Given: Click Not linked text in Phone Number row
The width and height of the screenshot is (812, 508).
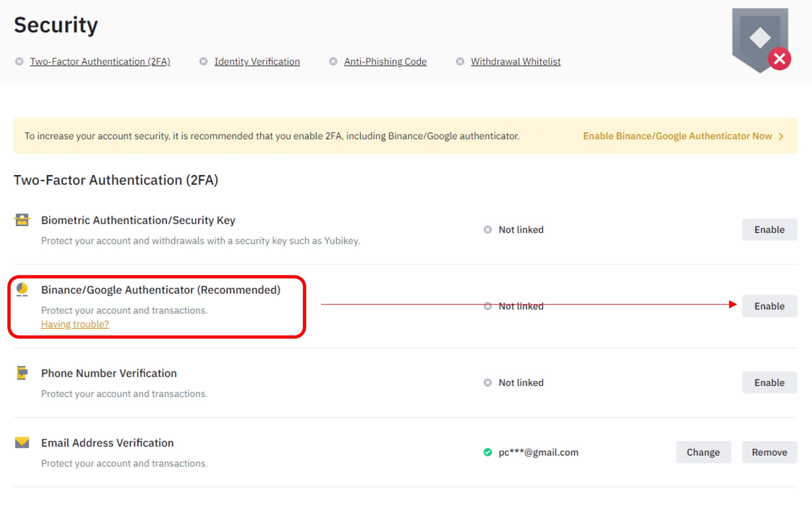Looking at the screenshot, I should click(x=521, y=383).
